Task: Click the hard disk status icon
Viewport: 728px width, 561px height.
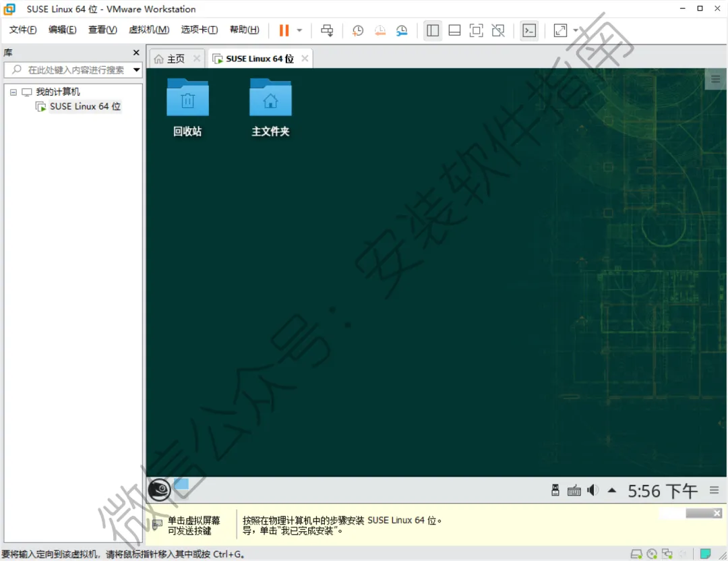Action: pyautogui.click(x=636, y=554)
